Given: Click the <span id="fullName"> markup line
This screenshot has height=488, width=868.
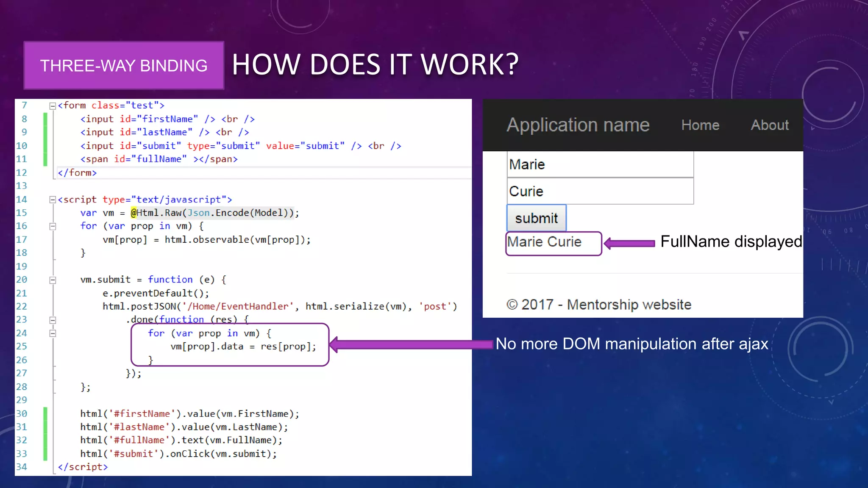Looking at the screenshot, I should point(159,159).
